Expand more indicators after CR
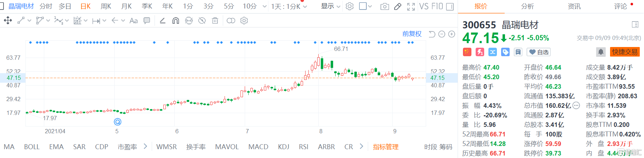Screen dimensions: 644x158 [361, 146]
